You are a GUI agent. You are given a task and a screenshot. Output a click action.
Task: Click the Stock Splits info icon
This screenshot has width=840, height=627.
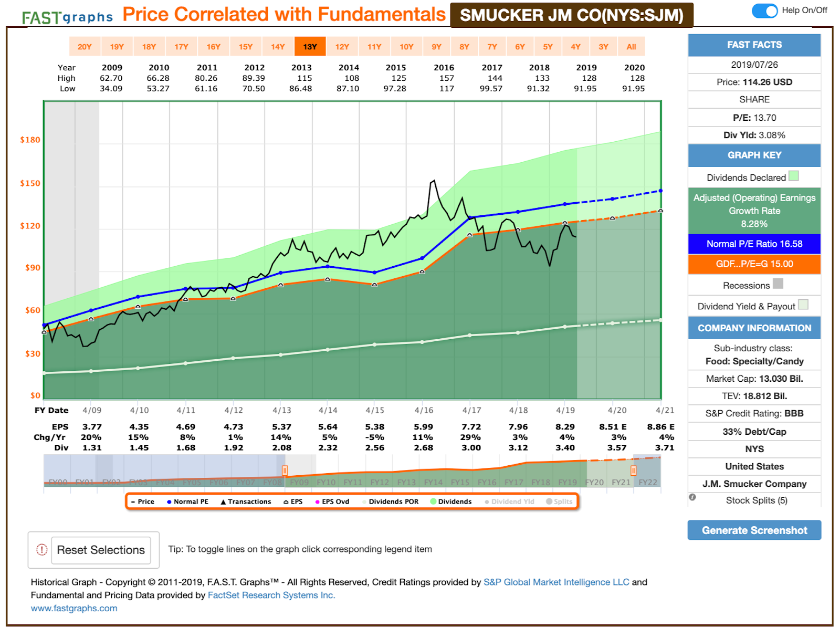(692, 497)
